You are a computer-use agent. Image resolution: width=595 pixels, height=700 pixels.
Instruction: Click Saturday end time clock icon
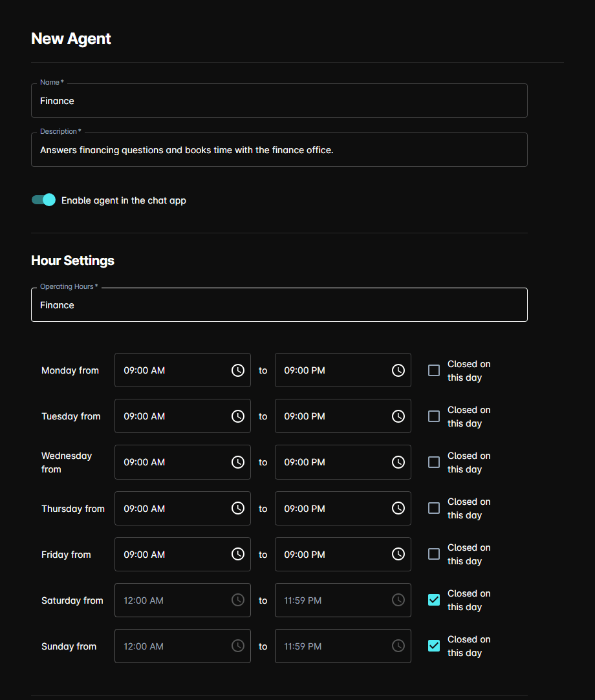click(x=398, y=600)
